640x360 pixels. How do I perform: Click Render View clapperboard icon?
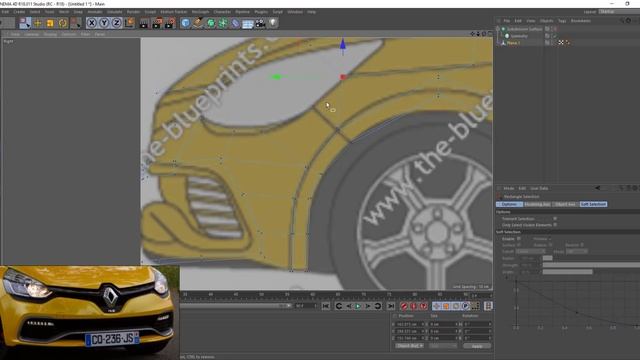(144, 23)
